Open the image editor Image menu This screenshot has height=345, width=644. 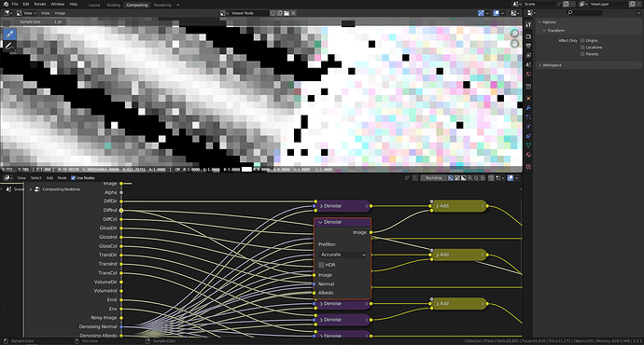(x=60, y=13)
